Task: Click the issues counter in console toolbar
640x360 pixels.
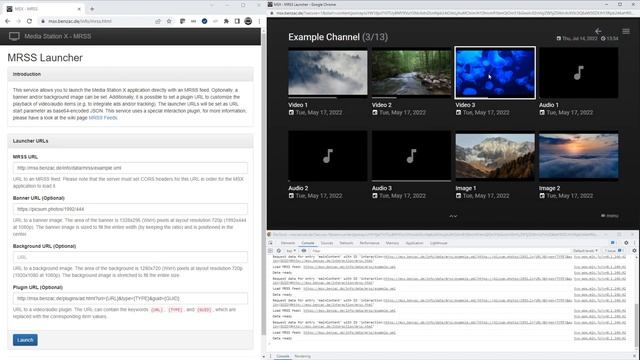Action: click(x=613, y=251)
